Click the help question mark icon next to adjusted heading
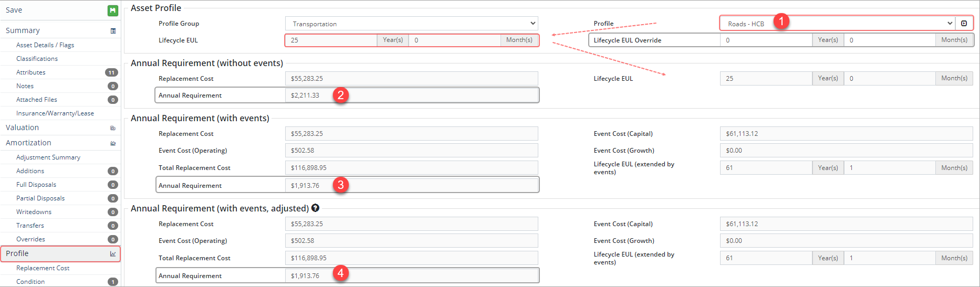Image resolution: width=980 pixels, height=287 pixels. [x=315, y=208]
